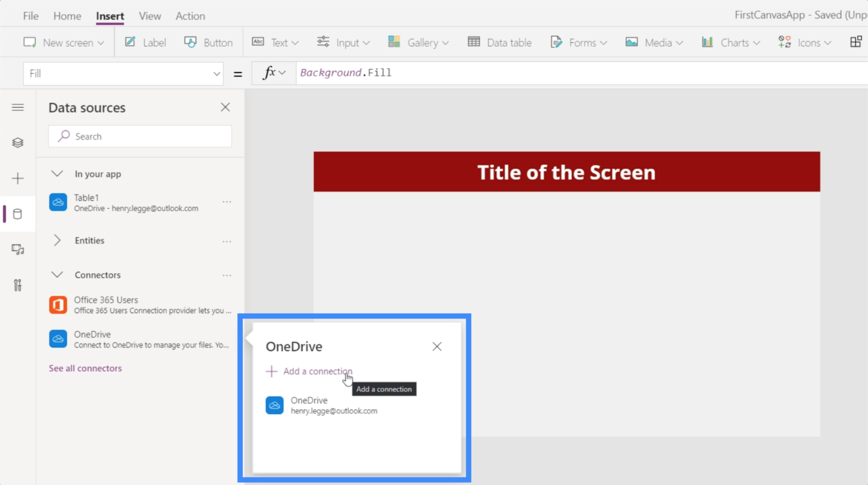This screenshot has height=485, width=868.
Task: Open the Advanced tools icon in sidebar
Action: 18,285
